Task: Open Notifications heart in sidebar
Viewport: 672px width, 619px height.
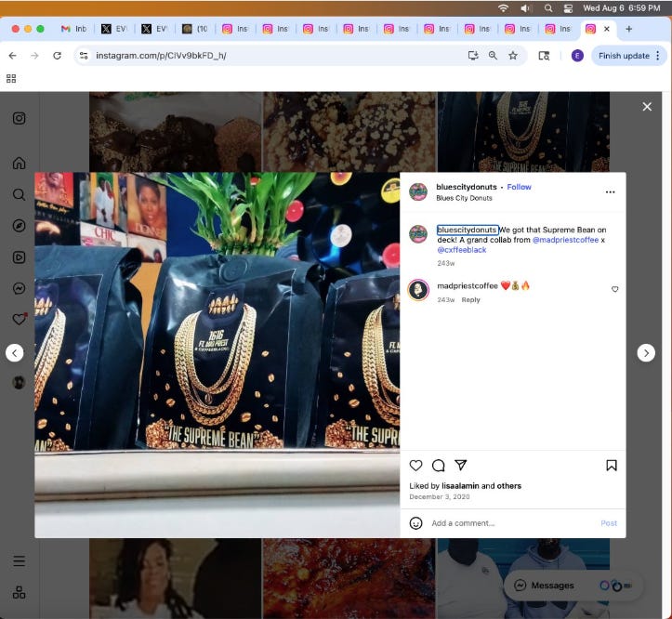Action: coord(20,320)
